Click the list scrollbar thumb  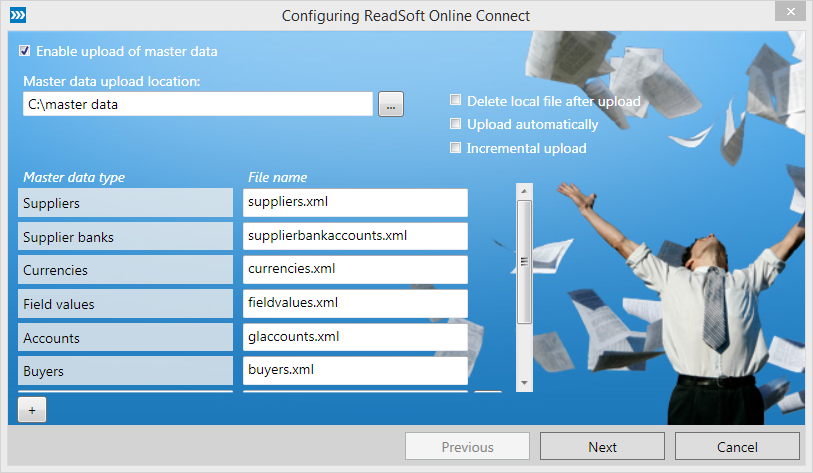click(x=524, y=262)
